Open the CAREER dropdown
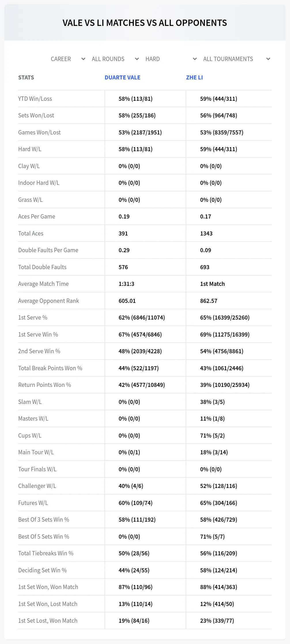 click(68, 59)
